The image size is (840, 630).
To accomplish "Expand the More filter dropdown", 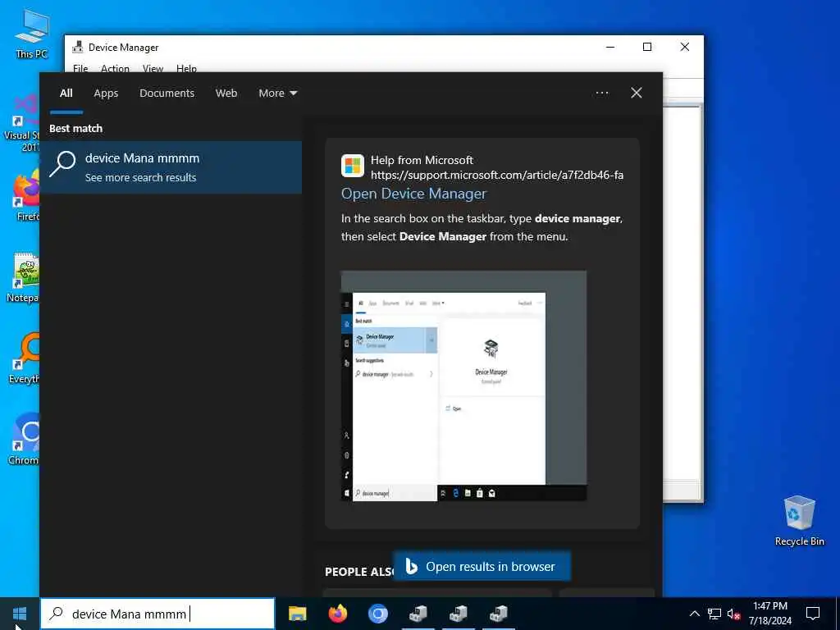I will pos(277,94).
